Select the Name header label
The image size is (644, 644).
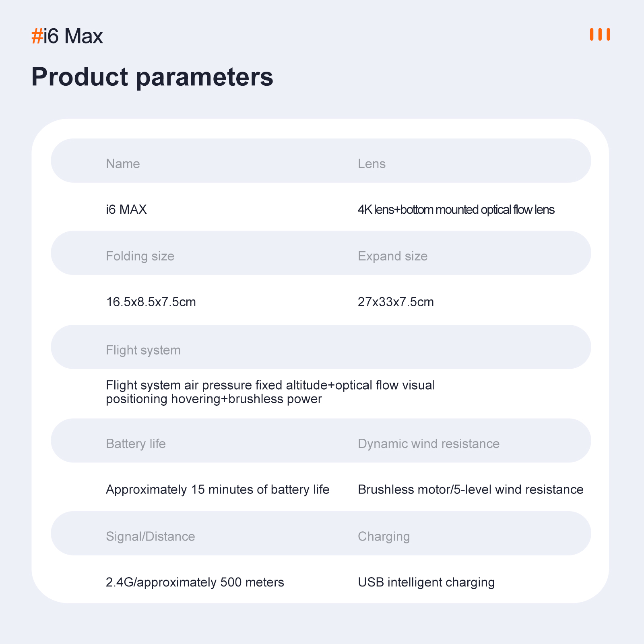(123, 164)
